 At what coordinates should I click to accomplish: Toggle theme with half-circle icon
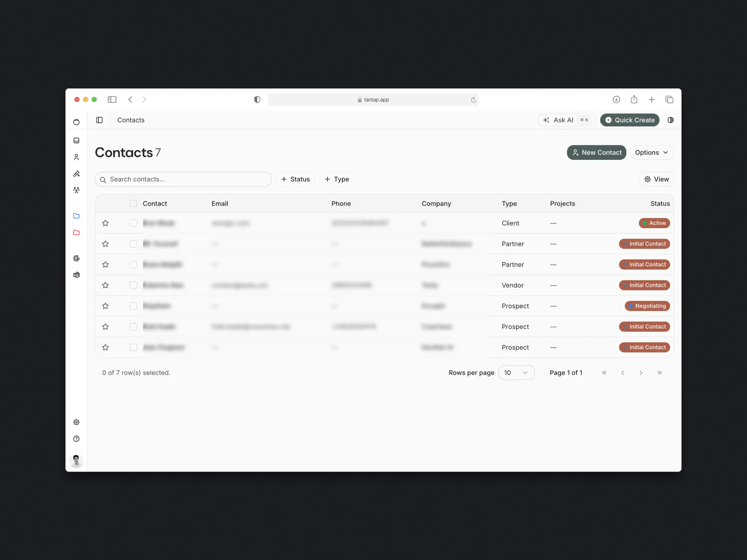670,120
